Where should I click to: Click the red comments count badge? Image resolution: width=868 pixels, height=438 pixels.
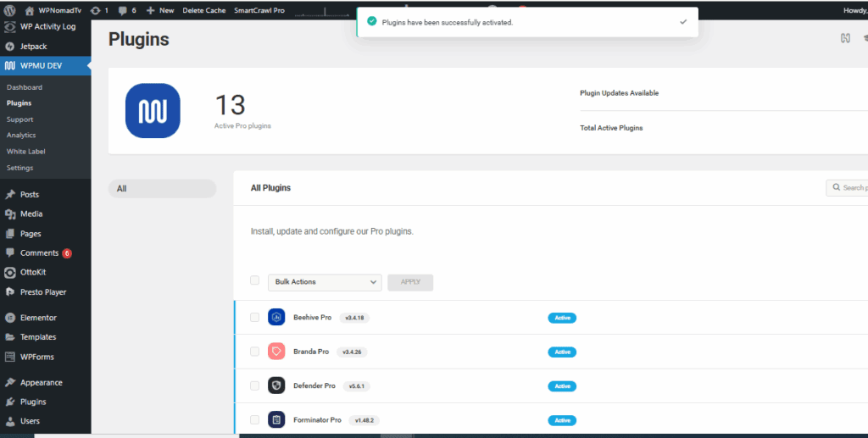point(67,253)
